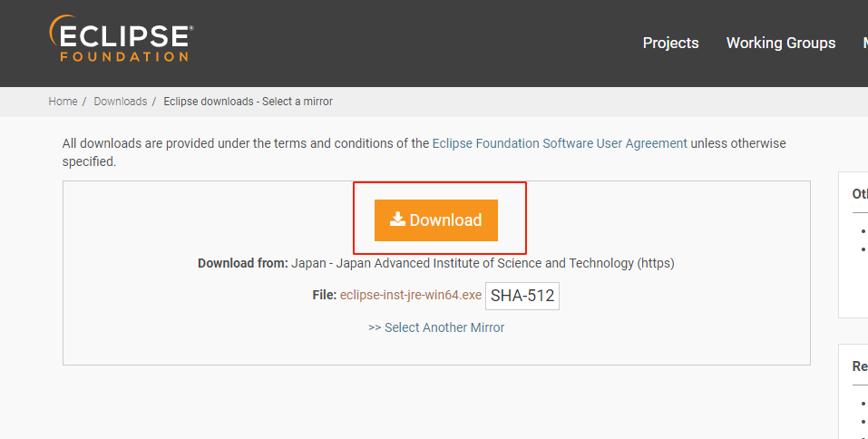The height and width of the screenshot is (439, 868).
Task: Go to the Home breadcrumb
Action: coord(63,102)
